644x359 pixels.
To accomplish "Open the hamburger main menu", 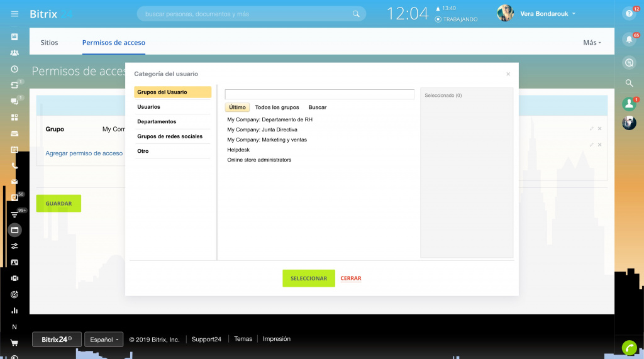I will click(x=15, y=14).
